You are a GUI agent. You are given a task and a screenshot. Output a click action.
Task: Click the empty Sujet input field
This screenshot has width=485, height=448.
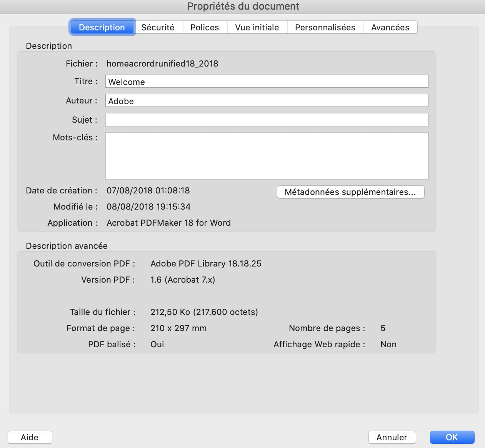[x=267, y=120]
